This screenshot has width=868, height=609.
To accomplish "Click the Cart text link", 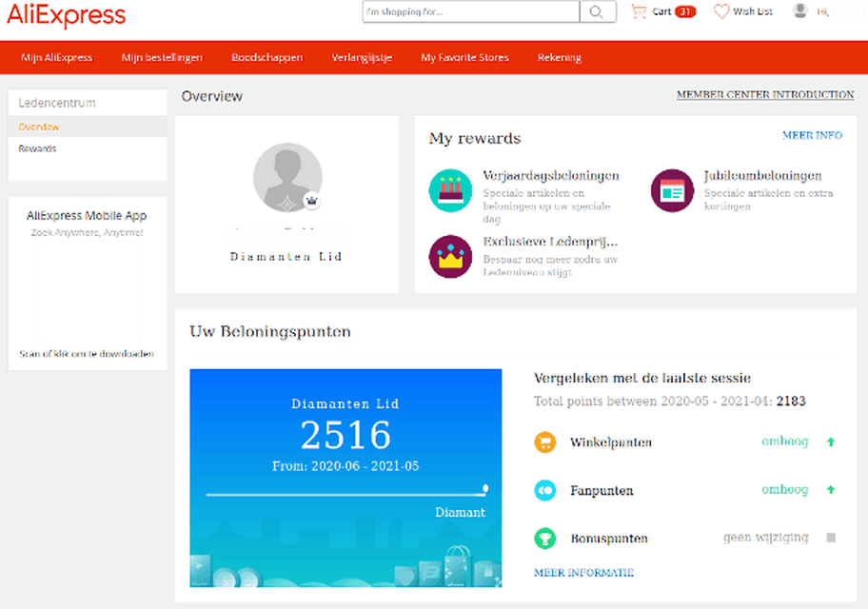I will point(661,11).
